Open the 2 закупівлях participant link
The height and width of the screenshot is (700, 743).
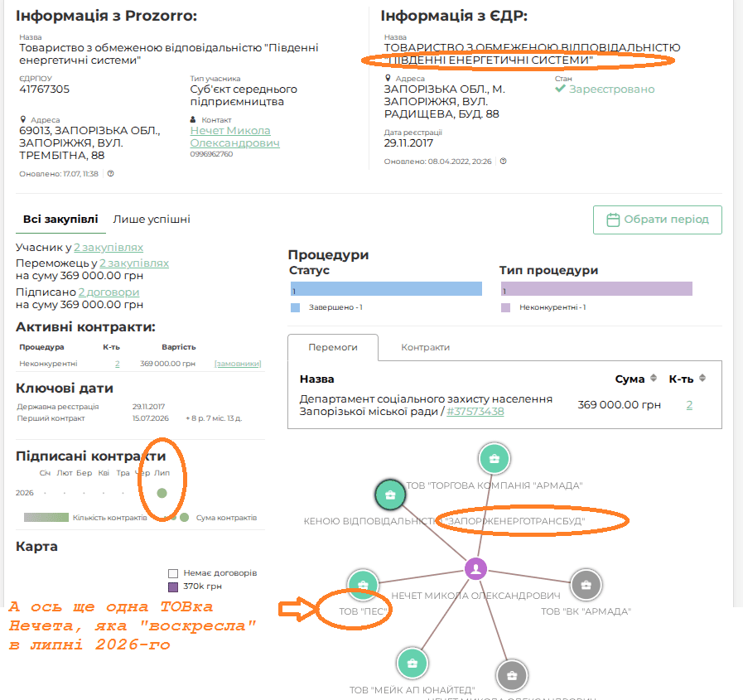click(108, 248)
